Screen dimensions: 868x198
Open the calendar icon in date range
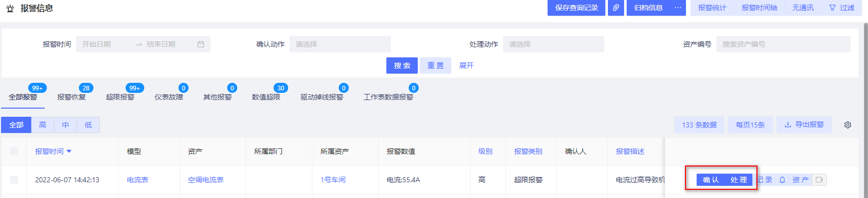[x=201, y=44]
